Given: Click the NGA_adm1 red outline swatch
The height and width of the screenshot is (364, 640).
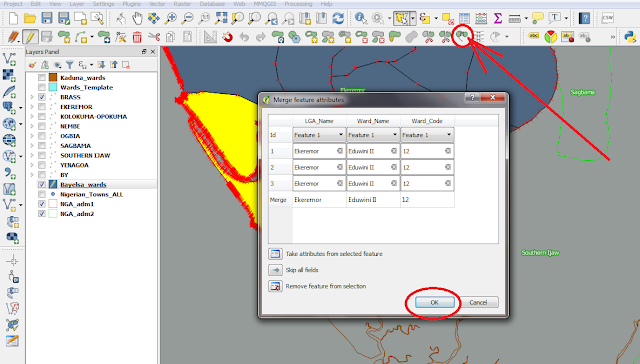Looking at the screenshot, I should pos(53,204).
